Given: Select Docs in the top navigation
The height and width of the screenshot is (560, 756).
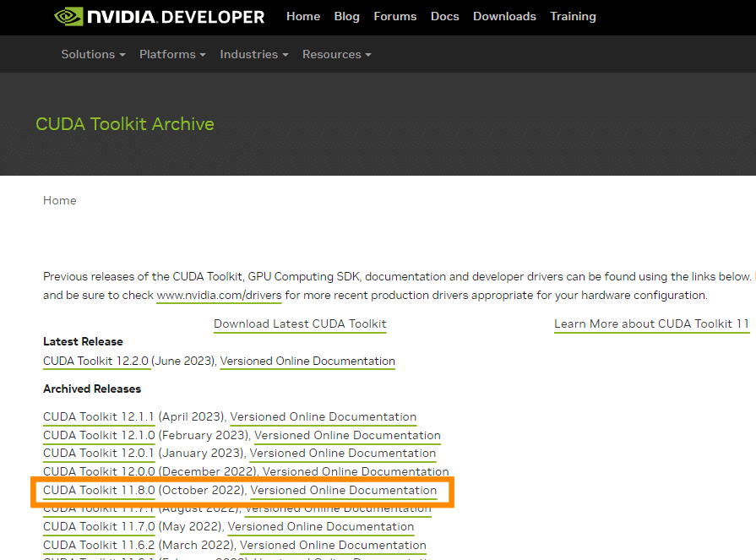Looking at the screenshot, I should (444, 16).
